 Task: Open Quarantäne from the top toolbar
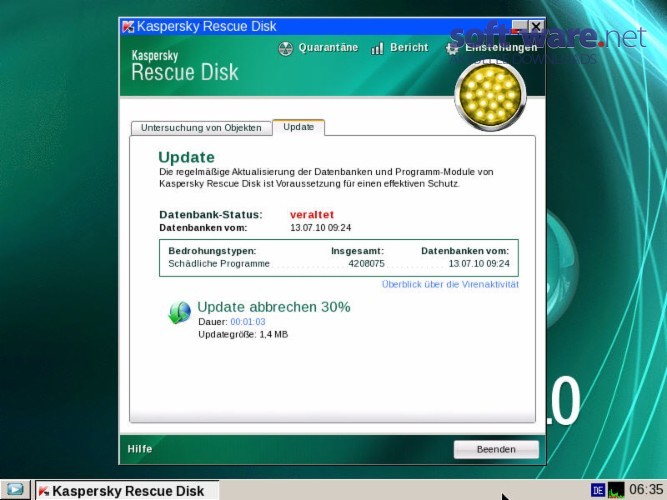[x=328, y=48]
